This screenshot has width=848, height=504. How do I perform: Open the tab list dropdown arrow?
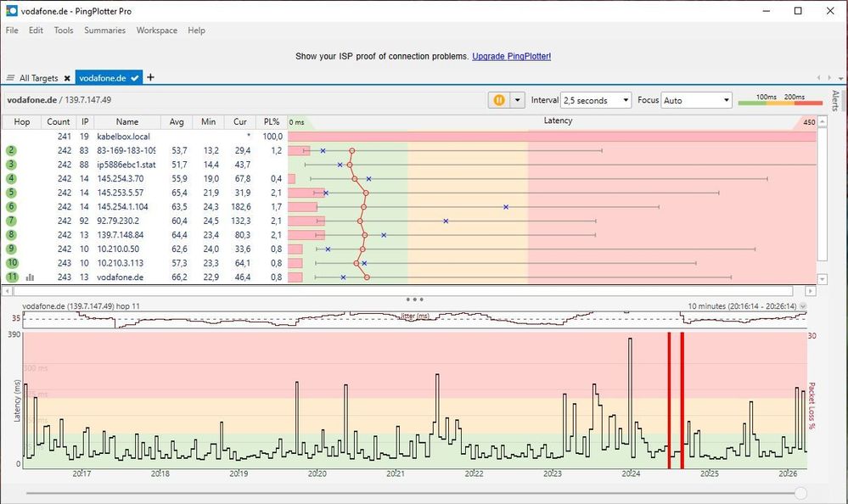click(841, 78)
